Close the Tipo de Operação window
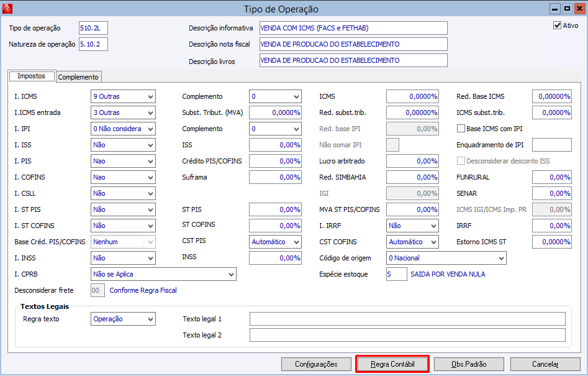The width and height of the screenshot is (588, 376). [580, 8]
